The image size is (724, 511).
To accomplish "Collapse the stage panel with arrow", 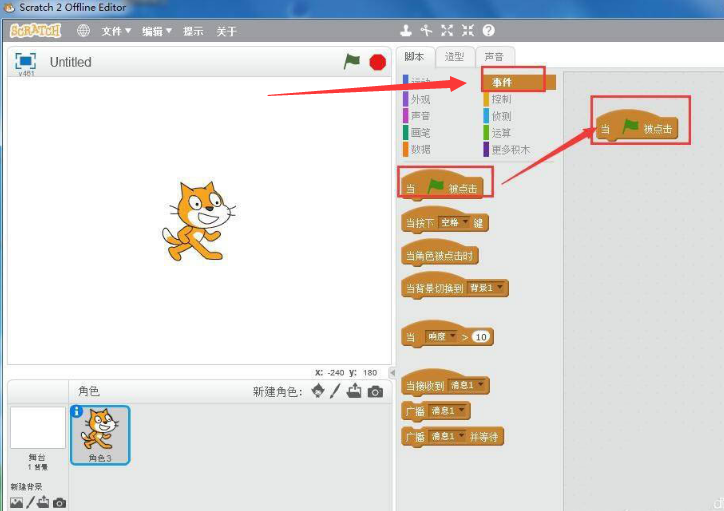I will (392, 372).
